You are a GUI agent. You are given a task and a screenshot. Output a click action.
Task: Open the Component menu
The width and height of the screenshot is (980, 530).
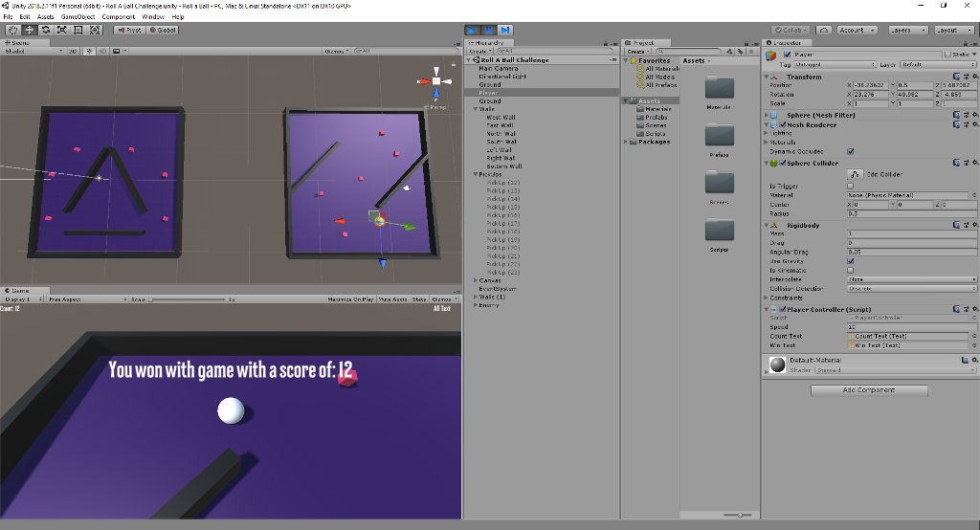pos(118,17)
